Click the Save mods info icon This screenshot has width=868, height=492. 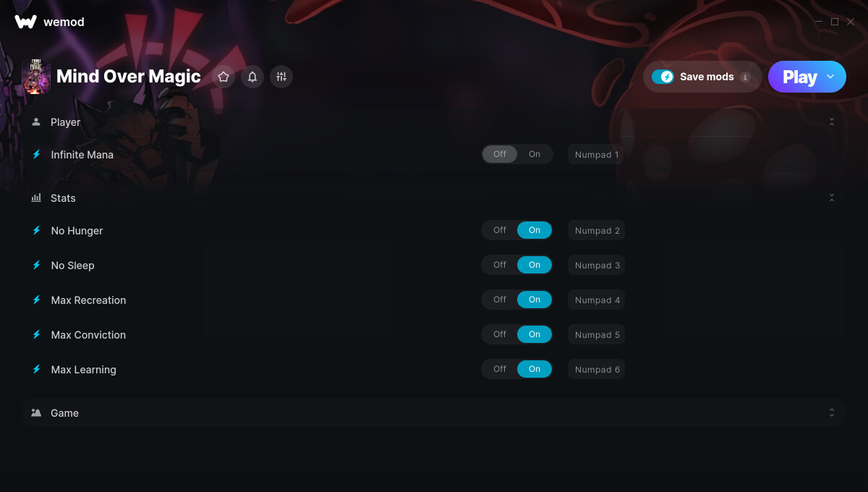pyautogui.click(x=745, y=77)
